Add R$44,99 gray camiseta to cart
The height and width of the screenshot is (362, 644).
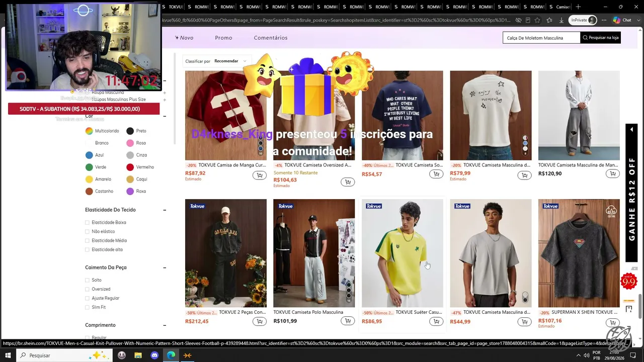tap(524, 322)
